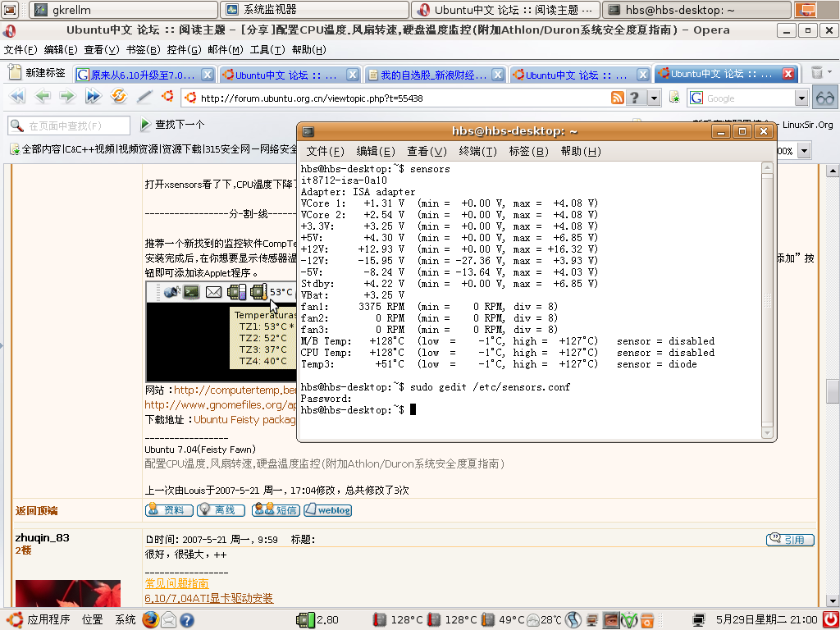
Task: Open the terminal's 编辑(E) menu
Action: pos(376,152)
